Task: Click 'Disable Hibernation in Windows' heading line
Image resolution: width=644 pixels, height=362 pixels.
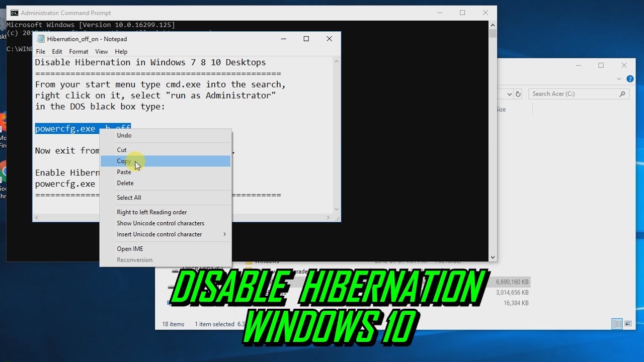Action: [x=150, y=62]
